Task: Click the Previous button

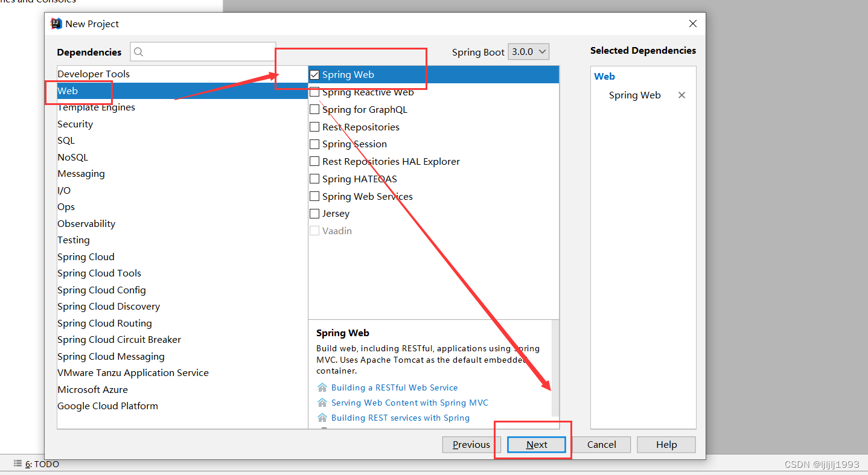Action: [x=471, y=445]
